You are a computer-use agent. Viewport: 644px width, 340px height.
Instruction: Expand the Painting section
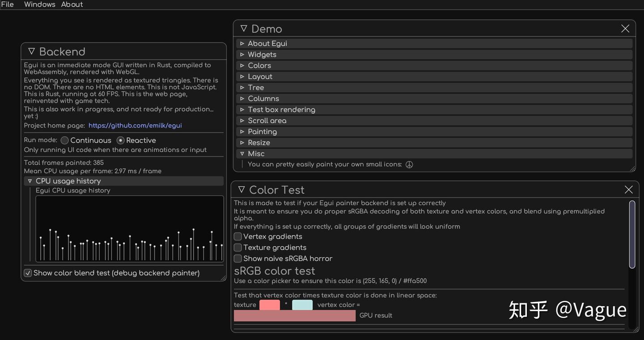coord(434,131)
